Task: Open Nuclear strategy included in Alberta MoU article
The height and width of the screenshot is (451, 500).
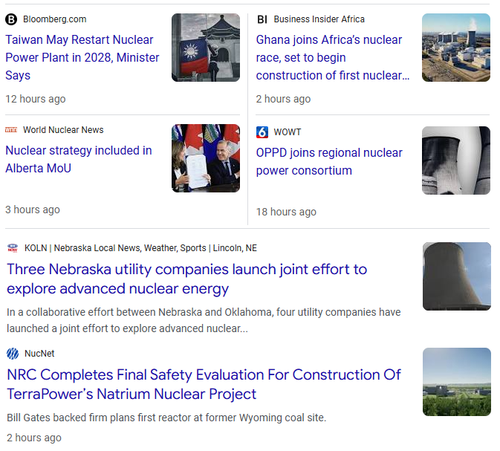Action: click(79, 159)
